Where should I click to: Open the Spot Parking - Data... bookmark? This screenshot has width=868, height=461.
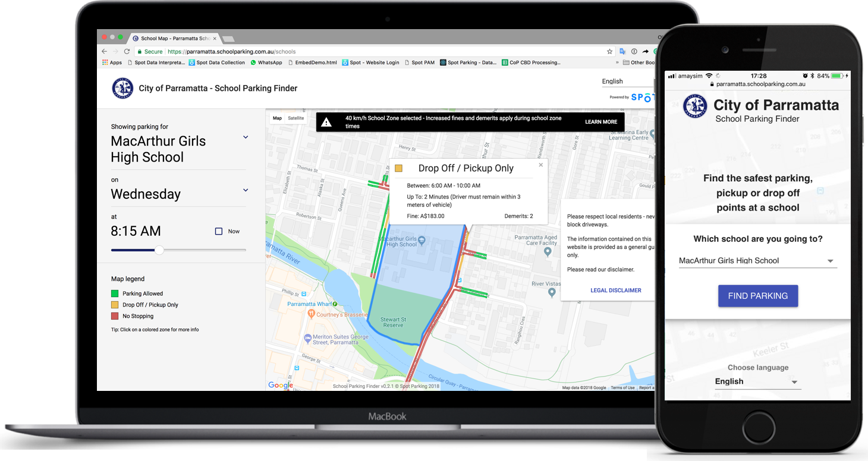pos(468,62)
